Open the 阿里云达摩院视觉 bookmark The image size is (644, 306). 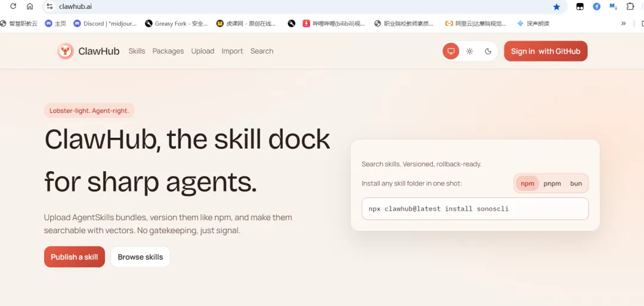(x=476, y=23)
